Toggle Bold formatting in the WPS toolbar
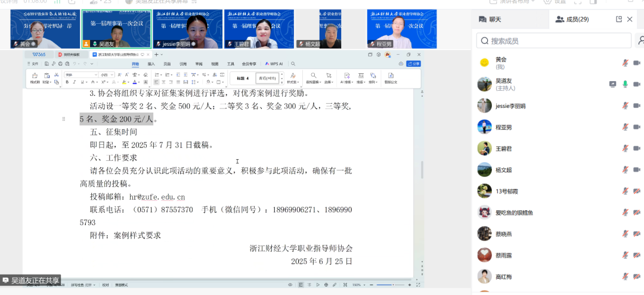The height and width of the screenshot is (295, 644). click(67, 82)
